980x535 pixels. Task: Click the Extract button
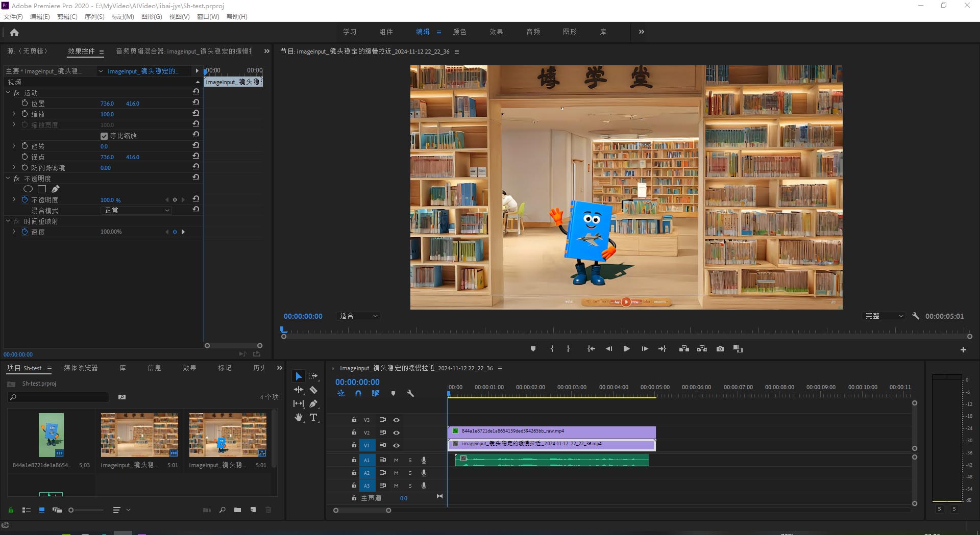coord(702,349)
